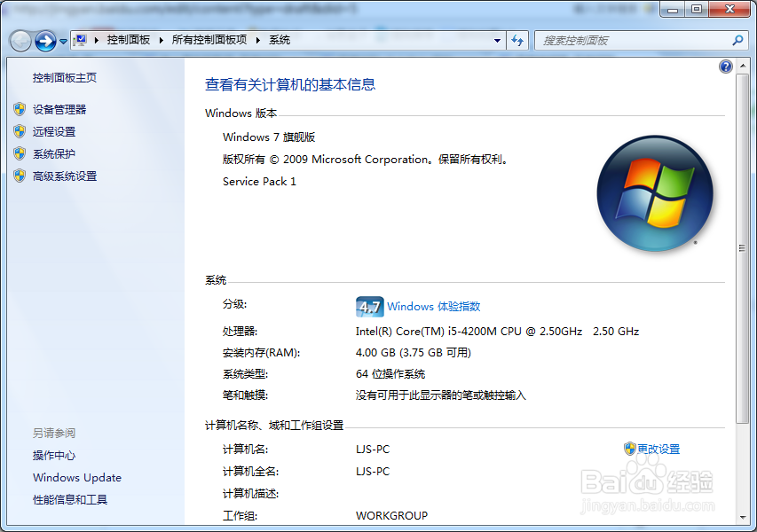
Task: Click the back navigation arrow
Action: pos(20,40)
